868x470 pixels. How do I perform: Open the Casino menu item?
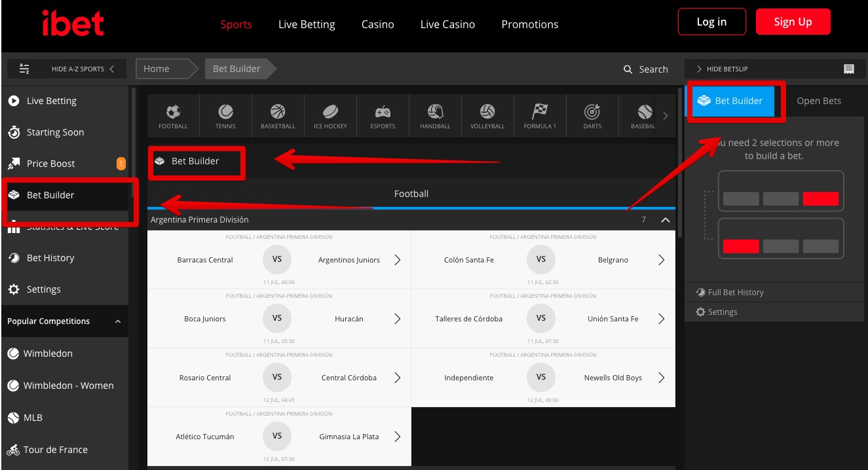pos(378,24)
